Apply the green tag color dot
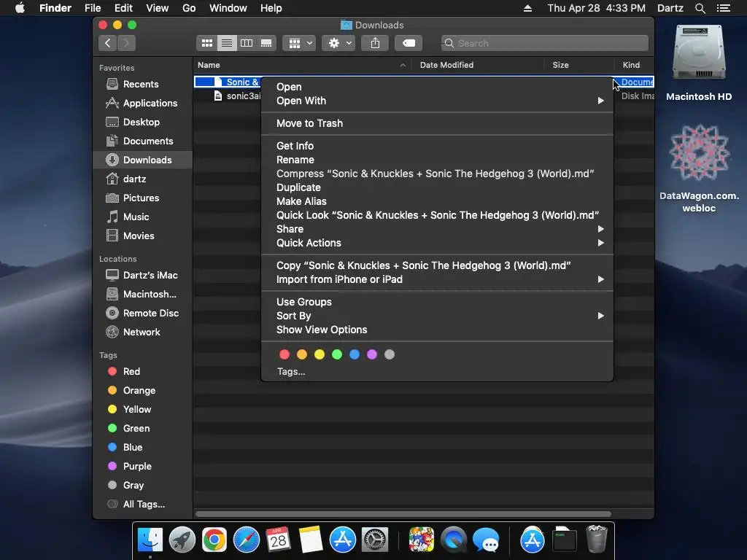The height and width of the screenshot is (560, 747). 337,354
